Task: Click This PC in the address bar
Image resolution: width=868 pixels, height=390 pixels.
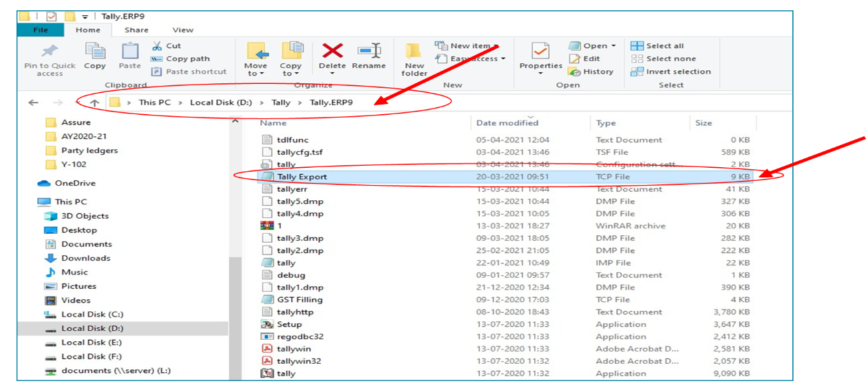Action: point(155,102)
